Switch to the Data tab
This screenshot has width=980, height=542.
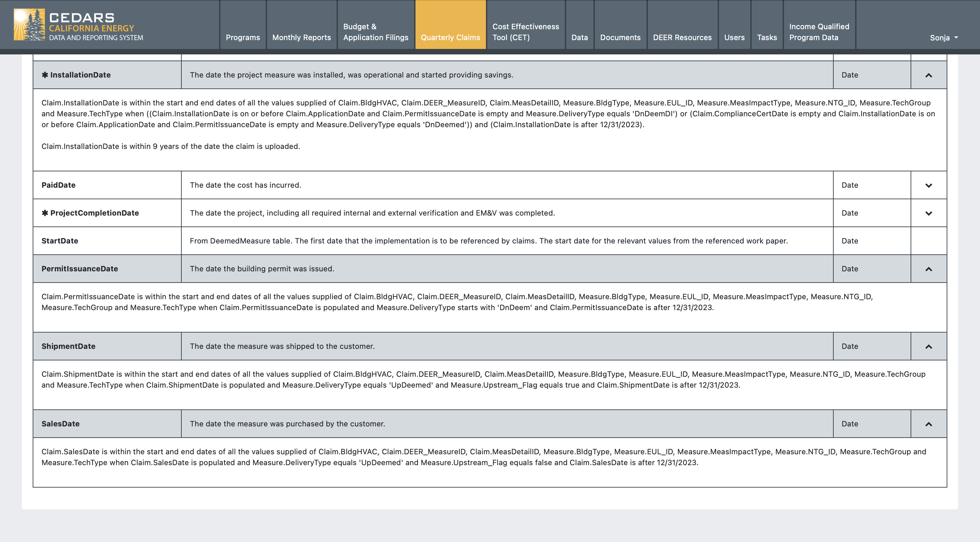pyautogui.click(x=579, y=37)
